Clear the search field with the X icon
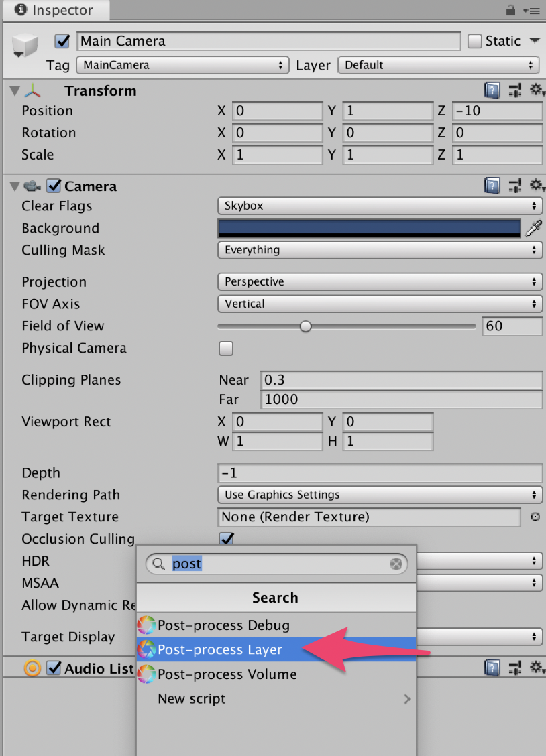 (396, 564)
